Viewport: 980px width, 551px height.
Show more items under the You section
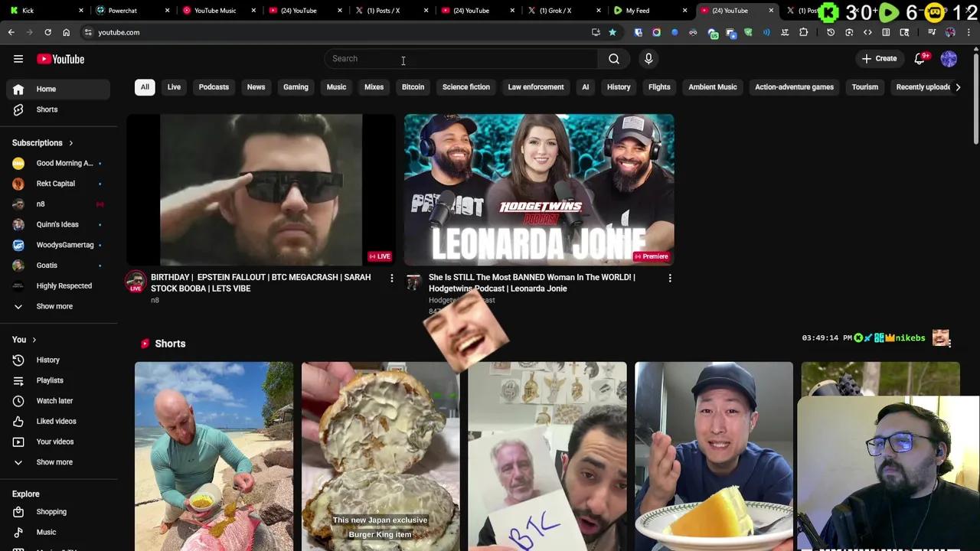[x=58, y=462]
